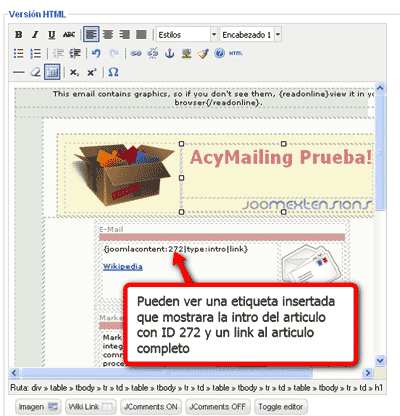Remove link with the unlink icon

(x=153, y=53)
